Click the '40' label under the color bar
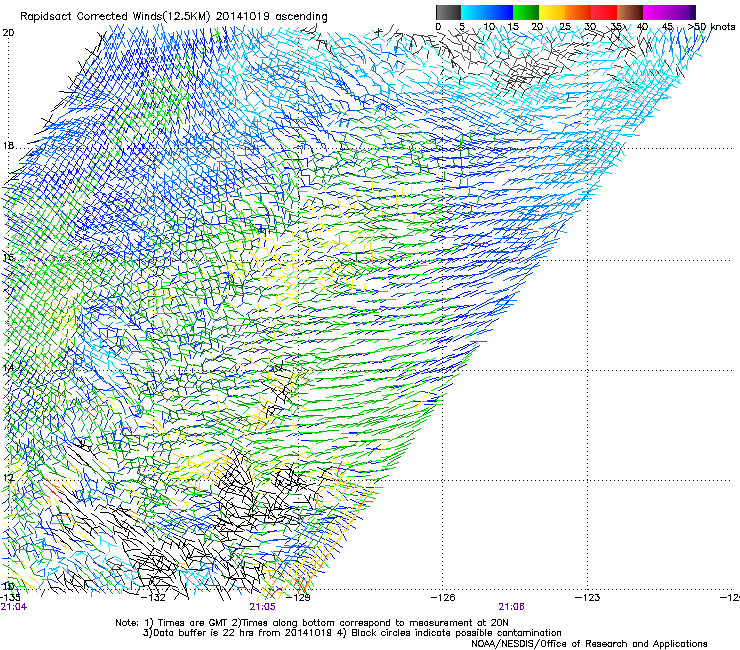Image resolution: width=740 pixels, height=650 pixels. pos(642,27)
